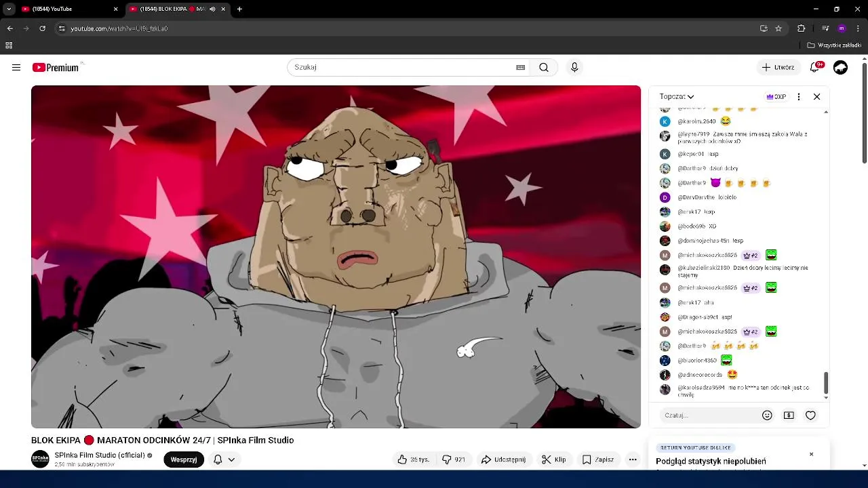Viewport: 868px width, 488px height.
Task: Click the page vertical scrollbar thumb
Action: coord(864,113)
